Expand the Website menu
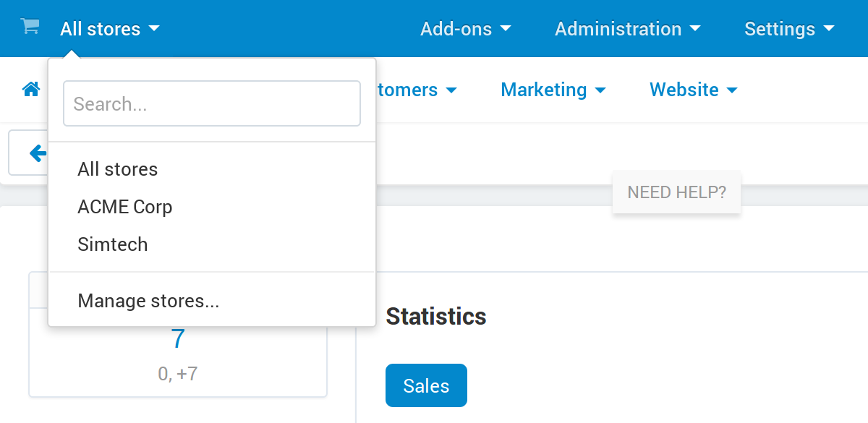The width and height of the screenshot is (868, 423). (x=694, y=90)
